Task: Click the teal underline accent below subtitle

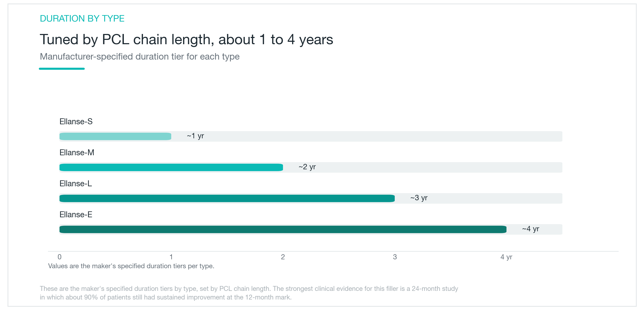Action: (x=62, y=69)
